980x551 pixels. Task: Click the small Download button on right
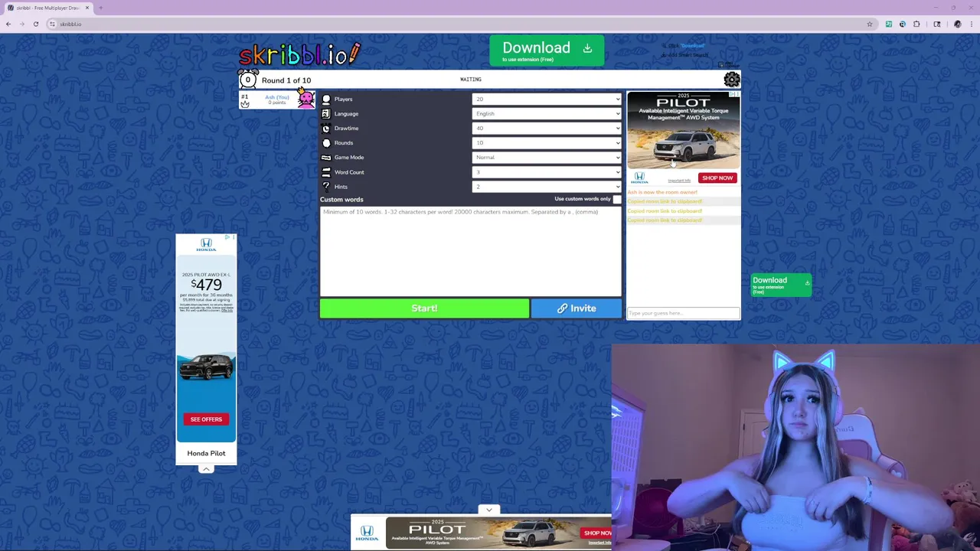[781, 285]
